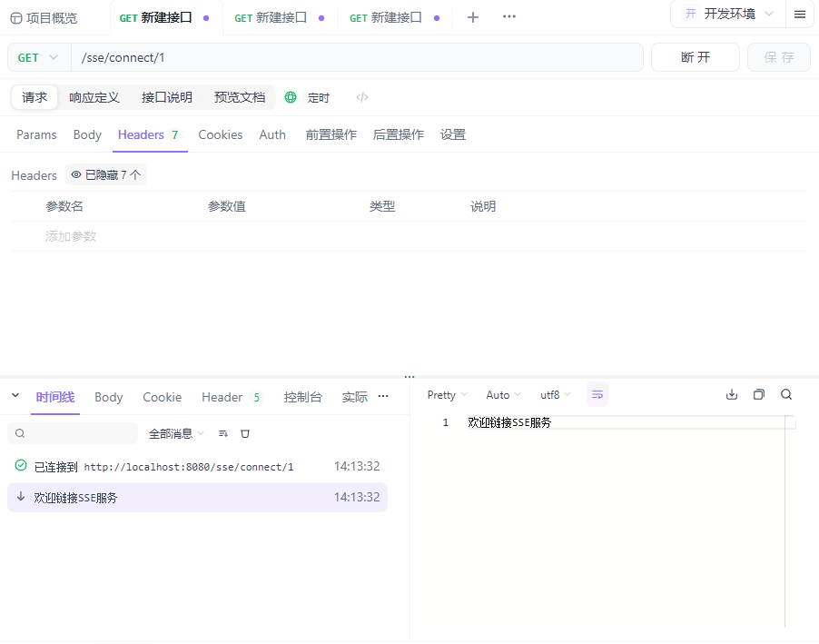Open the hamburger menu at top right

[x=800, y=15]
